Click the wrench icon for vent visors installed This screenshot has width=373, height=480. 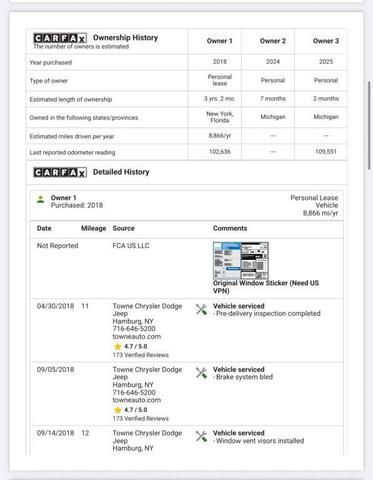(201, 437)
